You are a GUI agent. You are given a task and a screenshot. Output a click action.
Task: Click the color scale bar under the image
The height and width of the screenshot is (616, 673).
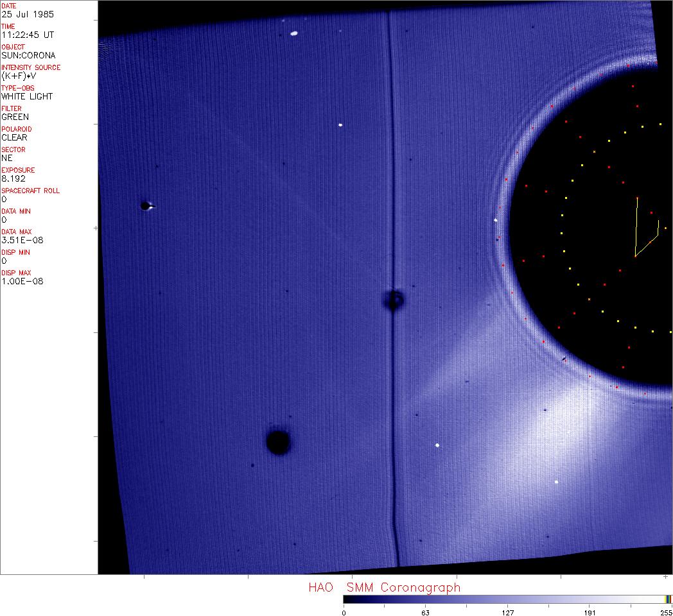(504, 599)
